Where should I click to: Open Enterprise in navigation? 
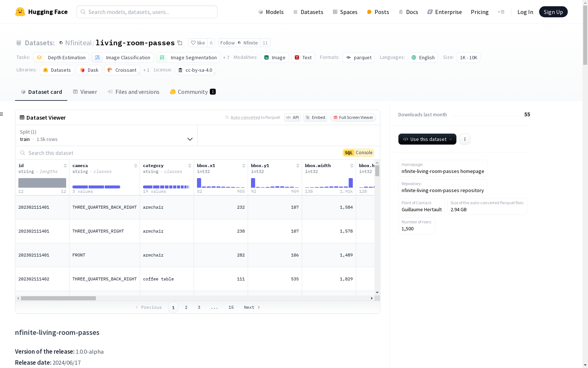[444, 12]
